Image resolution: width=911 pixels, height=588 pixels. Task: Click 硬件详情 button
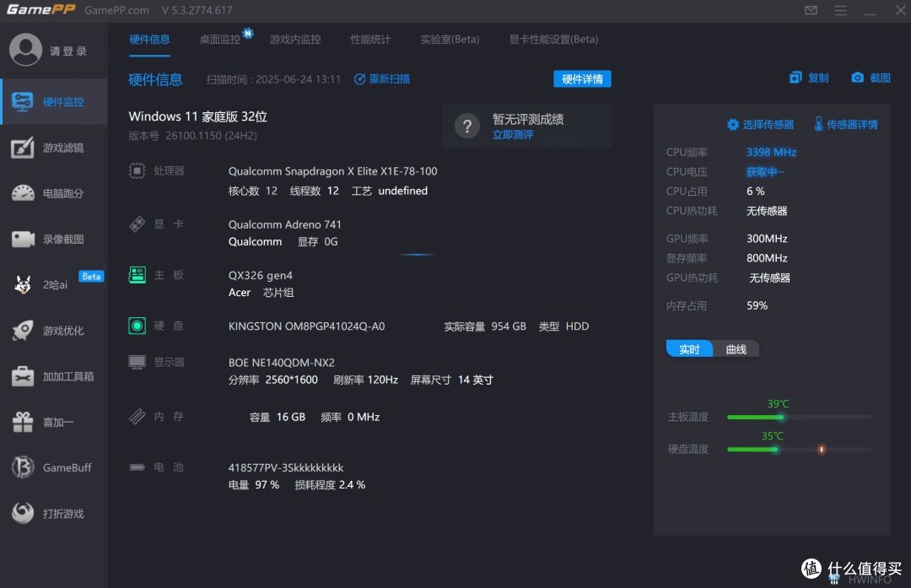582,79
